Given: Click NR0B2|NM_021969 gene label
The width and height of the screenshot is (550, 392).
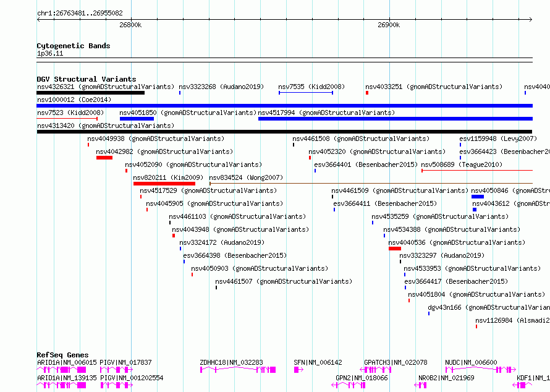Looking at the screenshot, I should [x=446, y=378].
